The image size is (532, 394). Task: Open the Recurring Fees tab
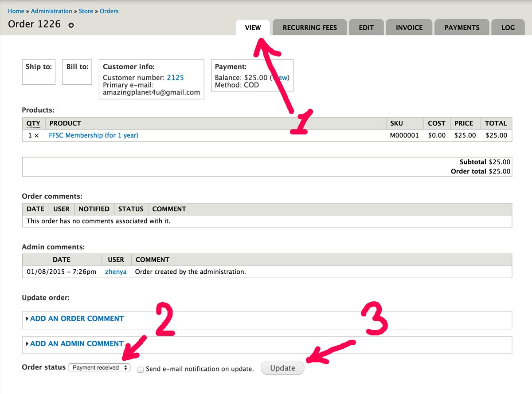(309, 28)
